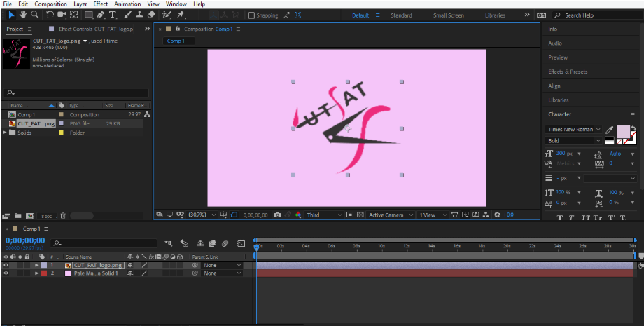
Task: Hide the CUT_FAT_logo.png layer eye
Action: point(6,265)
